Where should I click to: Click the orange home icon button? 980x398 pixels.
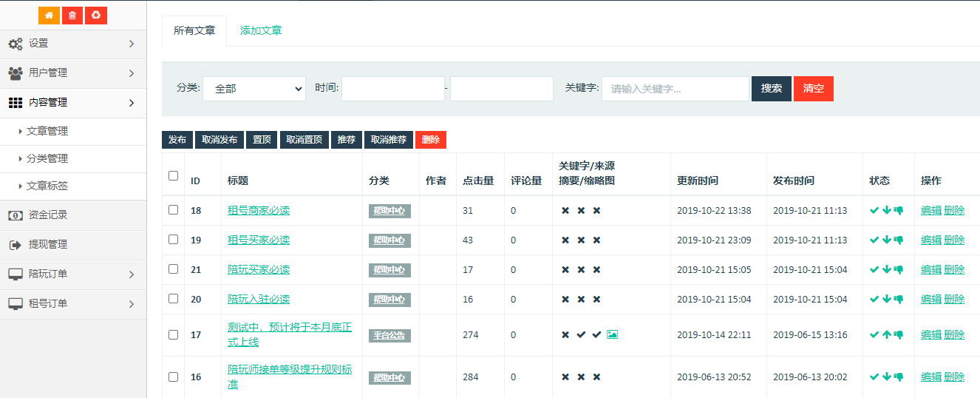49,15
